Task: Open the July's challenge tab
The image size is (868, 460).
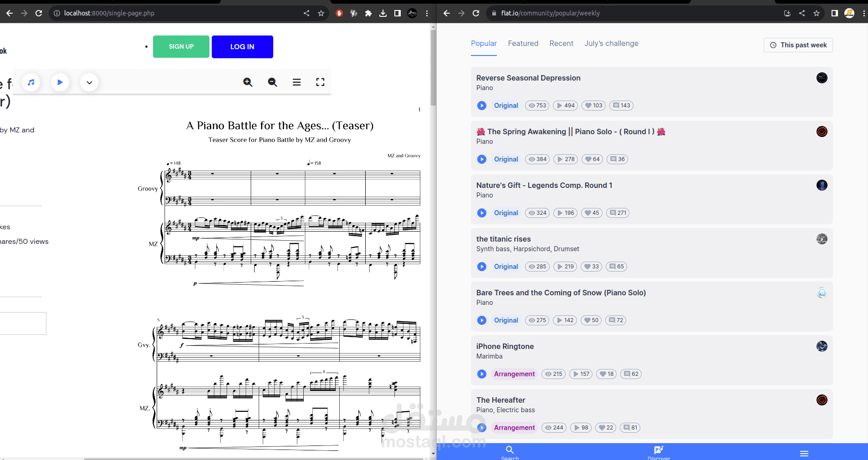Action: [611, 43]
